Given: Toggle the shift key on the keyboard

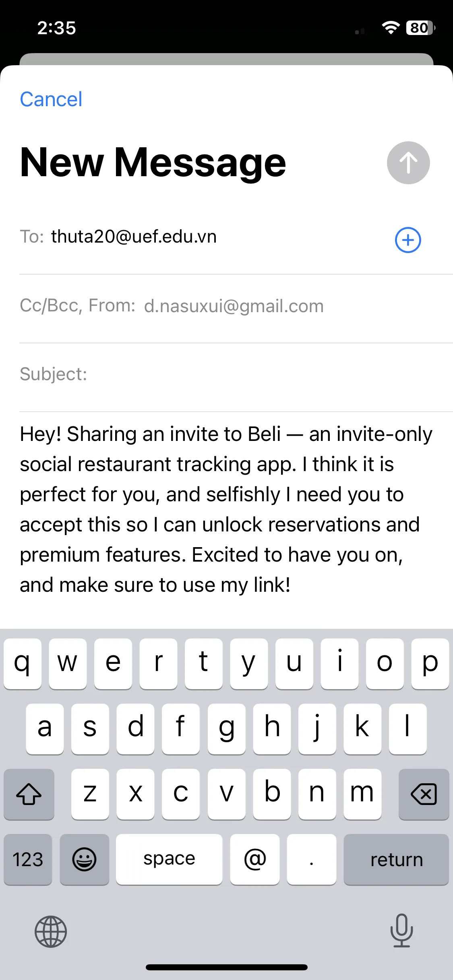Looking at the screenshot, I should (29, 794).
